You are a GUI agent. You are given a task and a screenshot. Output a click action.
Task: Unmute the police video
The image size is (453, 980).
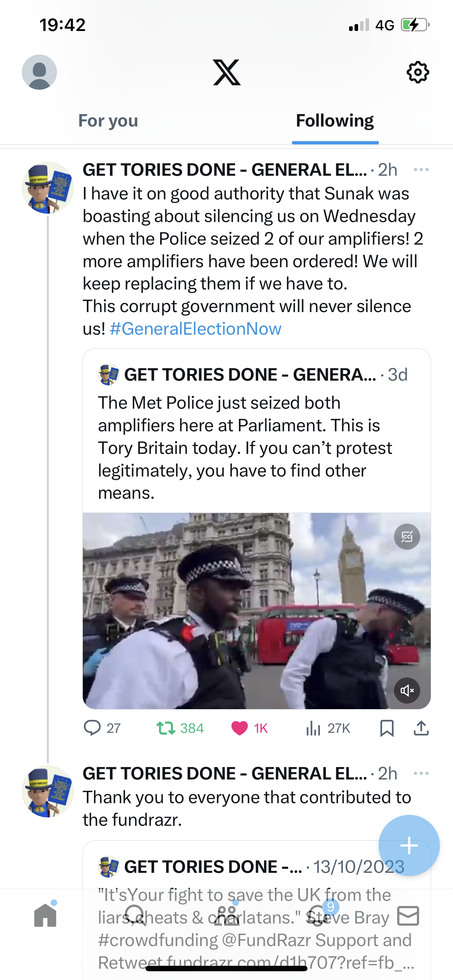pos(407,690)
